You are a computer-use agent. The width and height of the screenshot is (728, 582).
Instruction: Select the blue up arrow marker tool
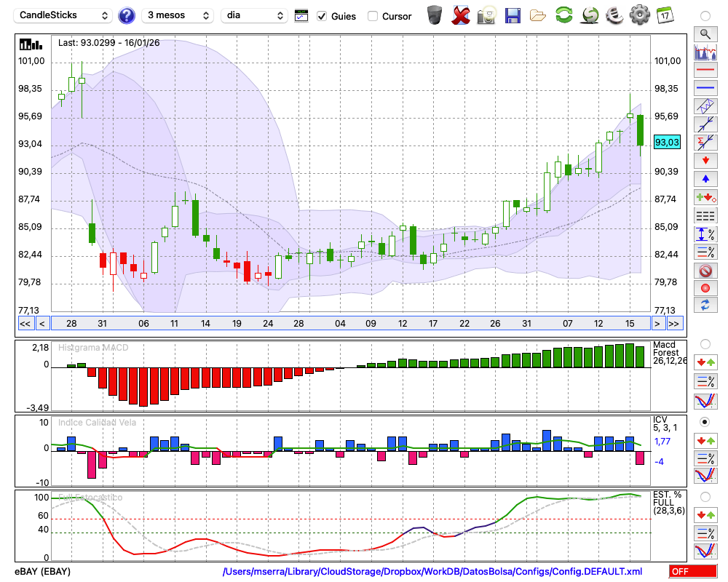click(705, 178)
